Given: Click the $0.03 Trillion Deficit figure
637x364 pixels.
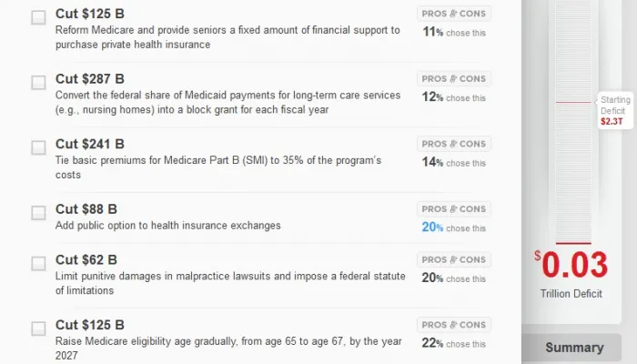Looking at the screenshot, I should pos(571,265).
